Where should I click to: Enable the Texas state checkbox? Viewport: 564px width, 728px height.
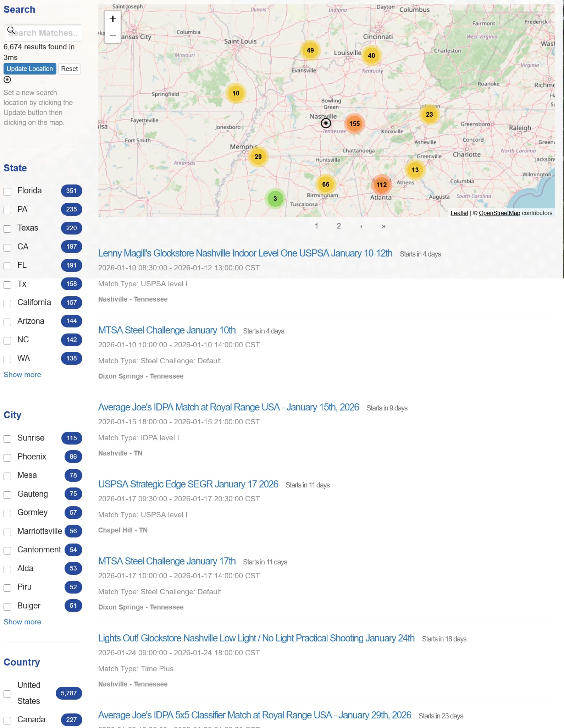(7, 229)
